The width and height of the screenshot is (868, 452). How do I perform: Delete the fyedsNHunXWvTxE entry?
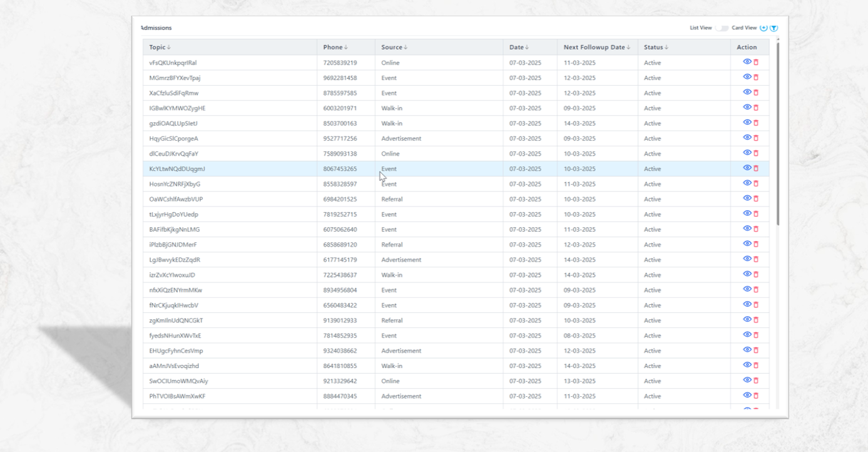[756, 336]
